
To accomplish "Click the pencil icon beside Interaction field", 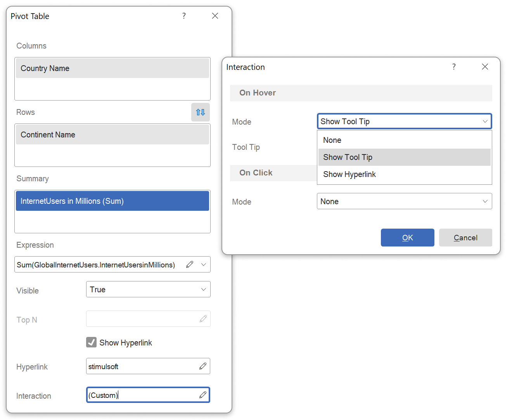I will click(x=203, y=395).
